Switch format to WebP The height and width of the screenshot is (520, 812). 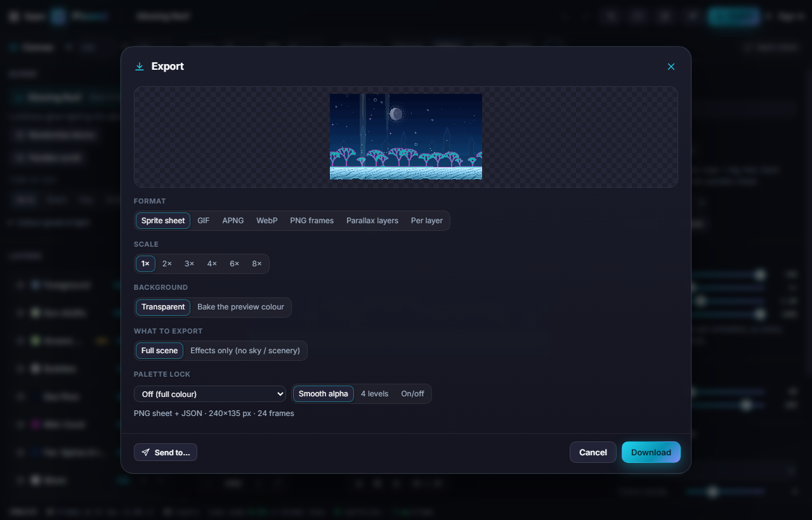[x=267, y=221]
